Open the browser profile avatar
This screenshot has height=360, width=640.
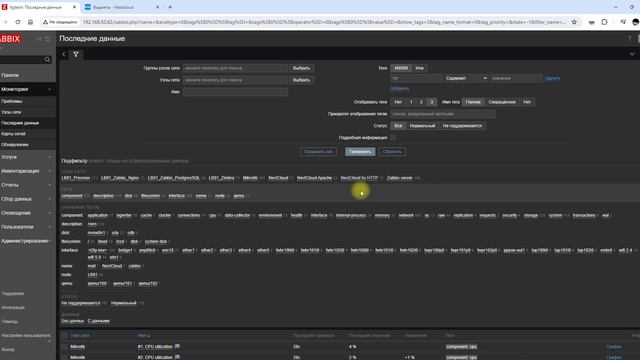(636, 22)
